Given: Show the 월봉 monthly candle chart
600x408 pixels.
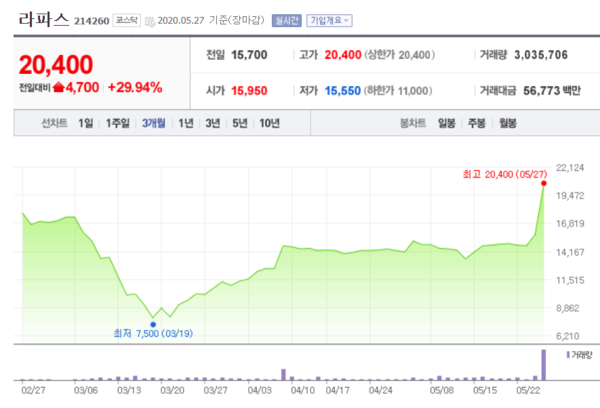Looking at the screenshot, I should tap(508, 123).
